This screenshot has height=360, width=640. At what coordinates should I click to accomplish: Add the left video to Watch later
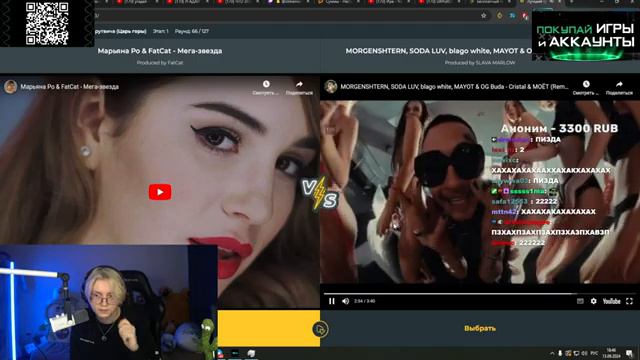click(x=266, y=87)
